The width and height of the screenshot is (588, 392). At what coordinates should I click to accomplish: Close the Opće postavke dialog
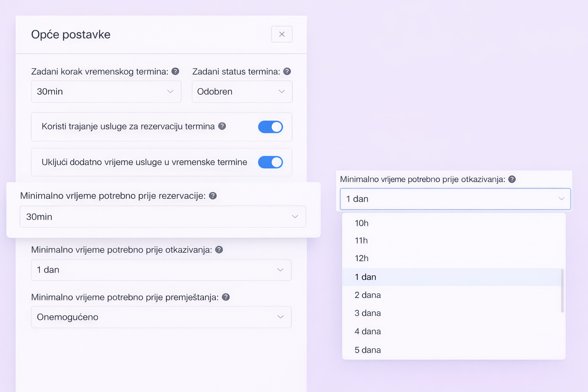(282, 34)
